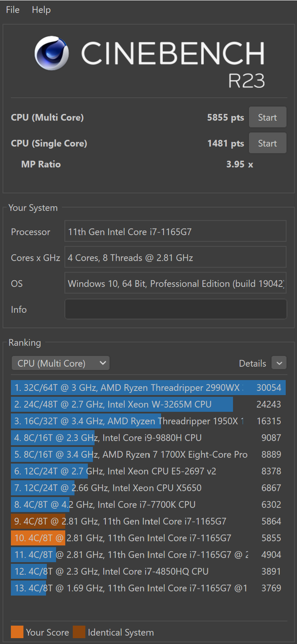297x644 pixels.
Task: Click the Cinebench sphere logo icon
Action: (52, 53)
